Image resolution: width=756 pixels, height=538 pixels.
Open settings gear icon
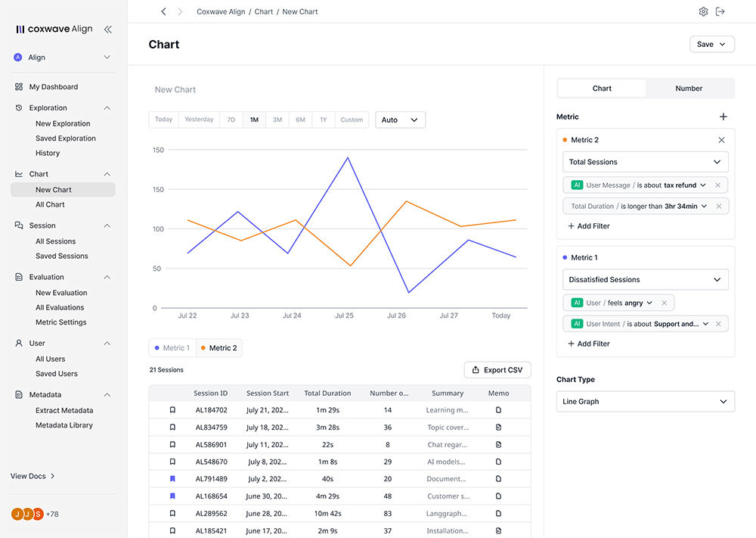[x=703, y=12]
